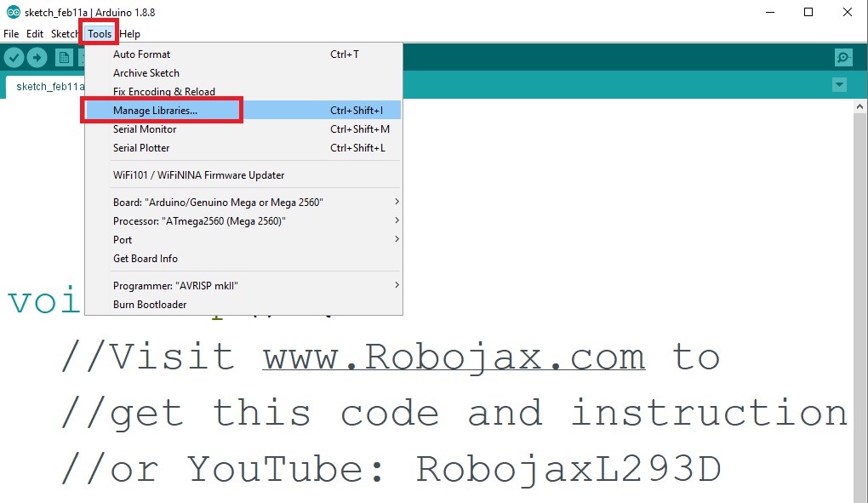Viewport: 868px width, 503px height.
Task: Expand the Processor submenu arrow
Action: click(x=397, y=220)
